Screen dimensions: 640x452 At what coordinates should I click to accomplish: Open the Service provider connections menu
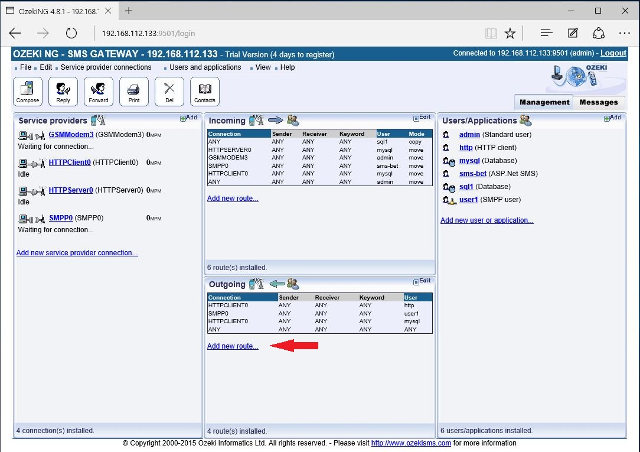pos(106,67)
